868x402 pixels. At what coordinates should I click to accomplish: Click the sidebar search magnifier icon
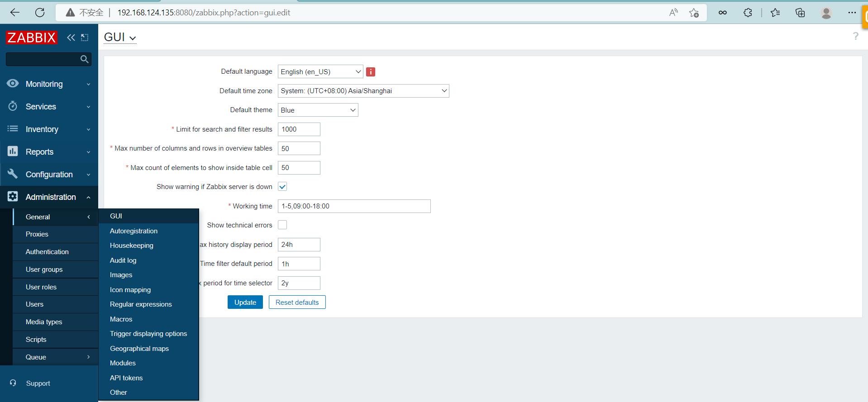pyautogui.click(x=84, y=59)
